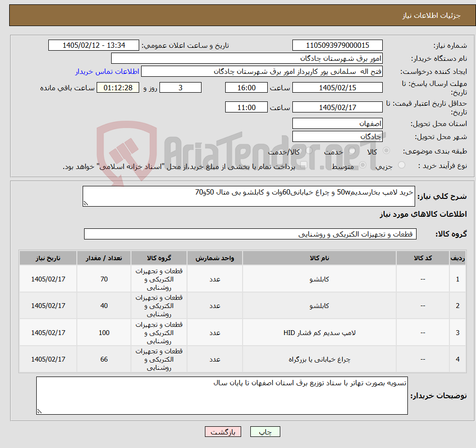
Task: Select the متوسط purchase type radio
Action: [362, 165]
